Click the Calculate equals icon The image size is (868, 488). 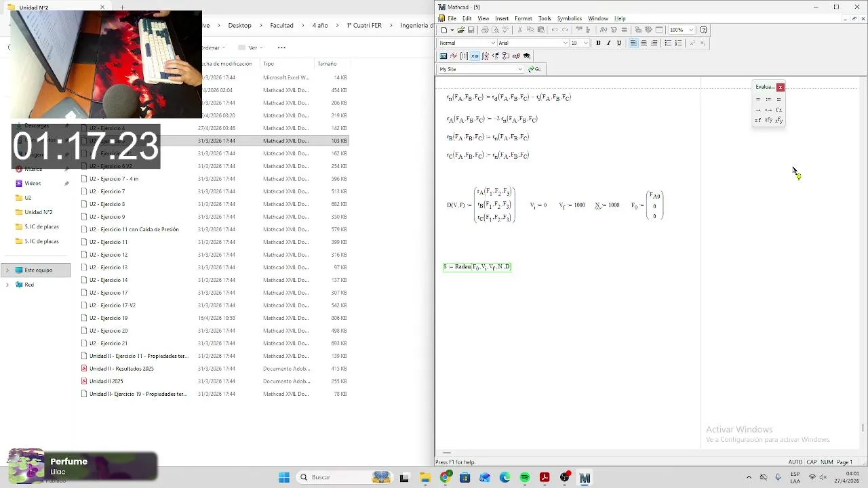(x=624, y=30)
